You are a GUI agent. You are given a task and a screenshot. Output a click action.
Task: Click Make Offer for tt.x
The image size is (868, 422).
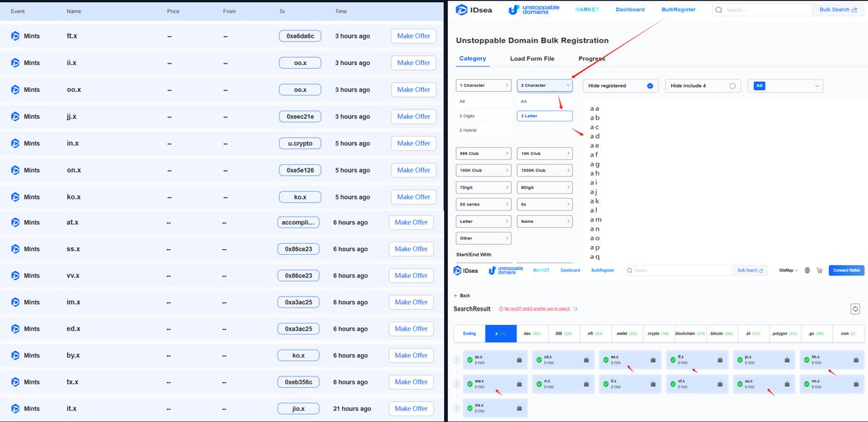pos(414,36)
